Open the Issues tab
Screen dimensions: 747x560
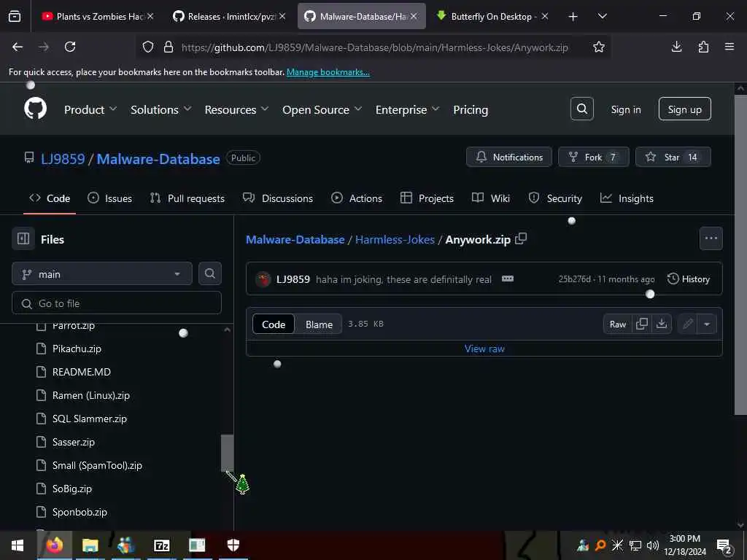click(110, 198)
